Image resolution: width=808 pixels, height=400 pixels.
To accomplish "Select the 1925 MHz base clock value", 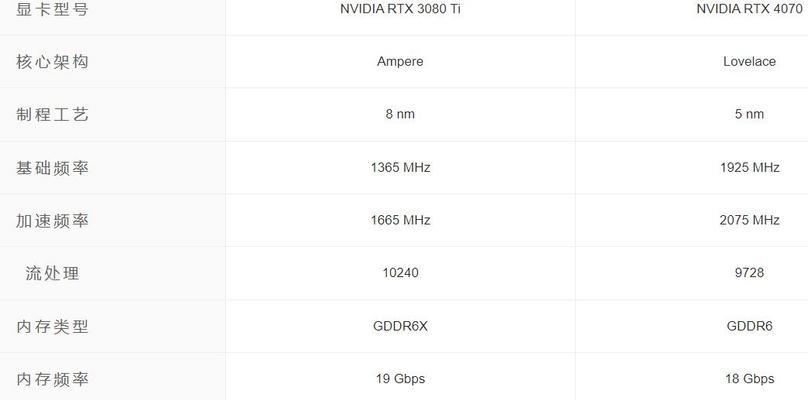I will [750, 168].
